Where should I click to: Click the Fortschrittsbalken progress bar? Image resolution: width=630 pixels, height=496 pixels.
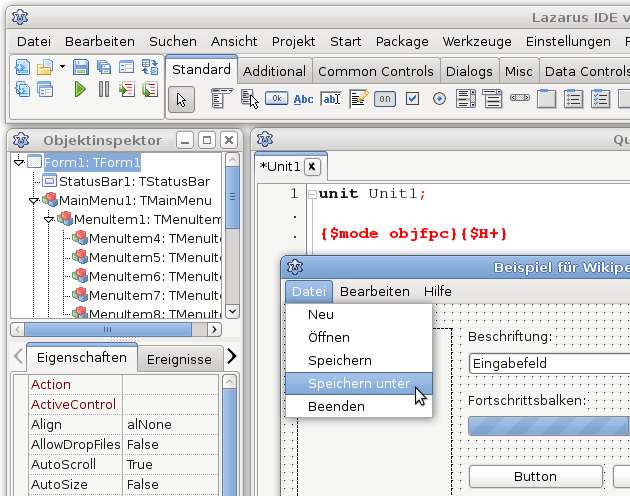pos(549,426)
